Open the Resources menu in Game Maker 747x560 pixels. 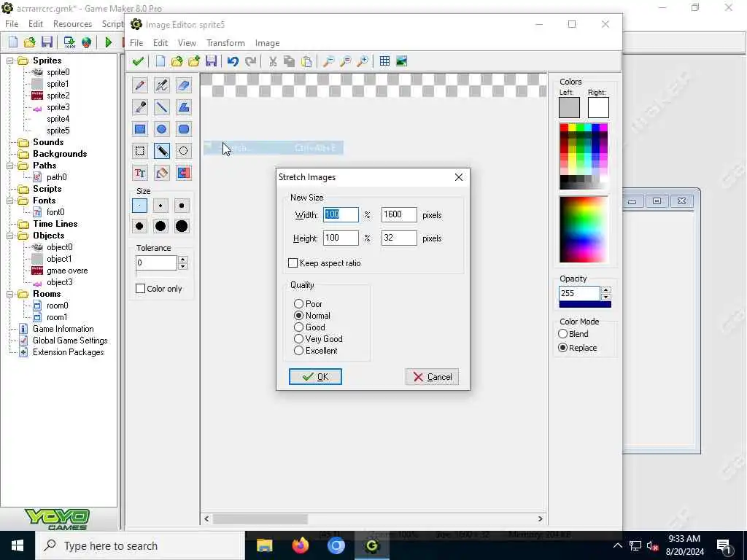pyautogui.click(x=72, y=24)
